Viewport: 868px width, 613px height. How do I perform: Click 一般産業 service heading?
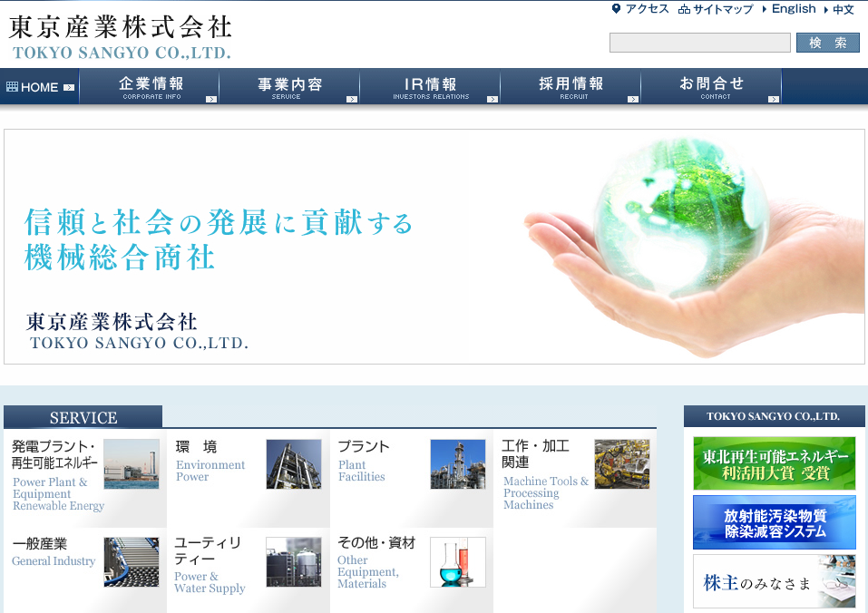(39, 544)
